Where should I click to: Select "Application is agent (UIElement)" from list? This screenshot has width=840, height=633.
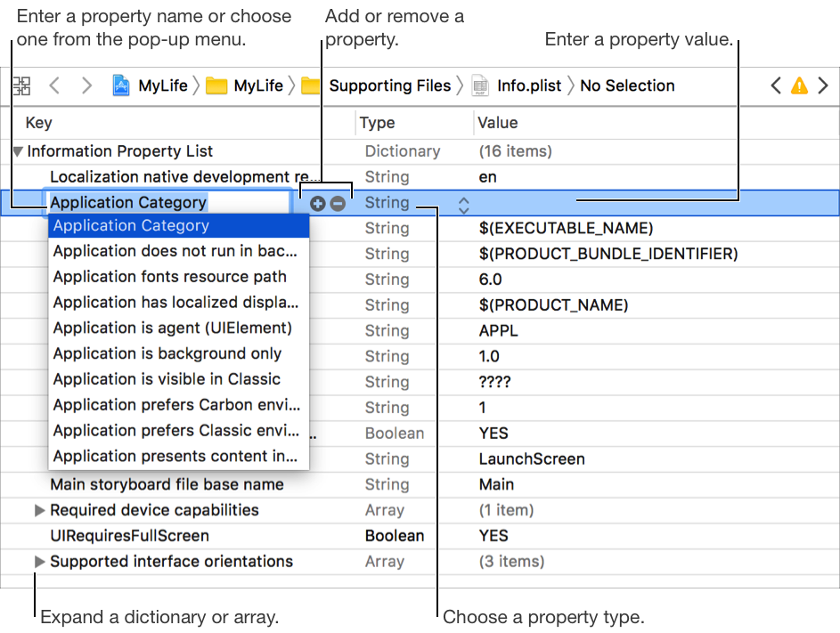(172, 328)
